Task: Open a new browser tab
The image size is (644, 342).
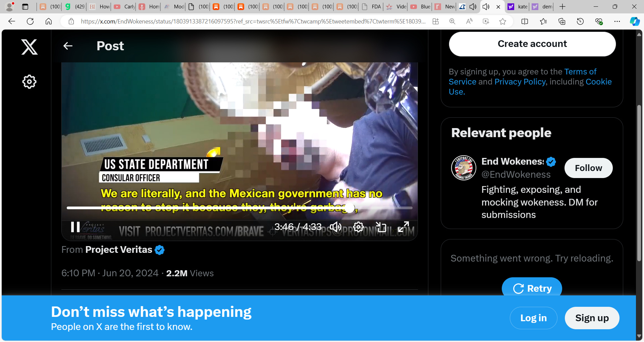Action: [x=562, y=6]
